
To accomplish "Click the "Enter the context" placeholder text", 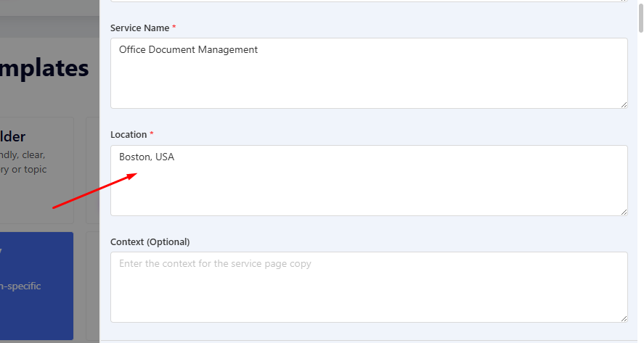I will 215,264.
